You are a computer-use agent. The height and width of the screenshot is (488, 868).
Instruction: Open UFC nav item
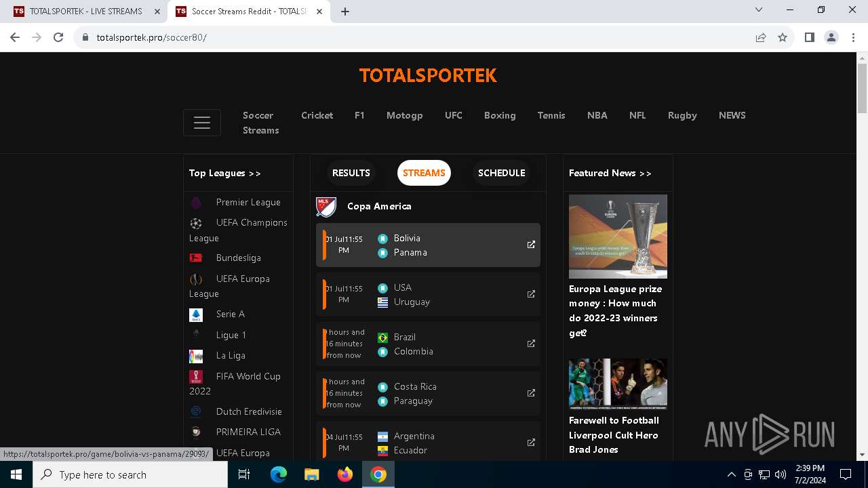tap(454, 115)
